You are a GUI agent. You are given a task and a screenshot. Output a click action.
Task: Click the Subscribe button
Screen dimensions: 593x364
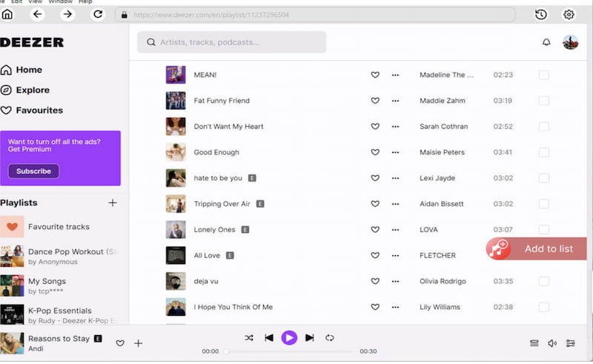(33, 171)
